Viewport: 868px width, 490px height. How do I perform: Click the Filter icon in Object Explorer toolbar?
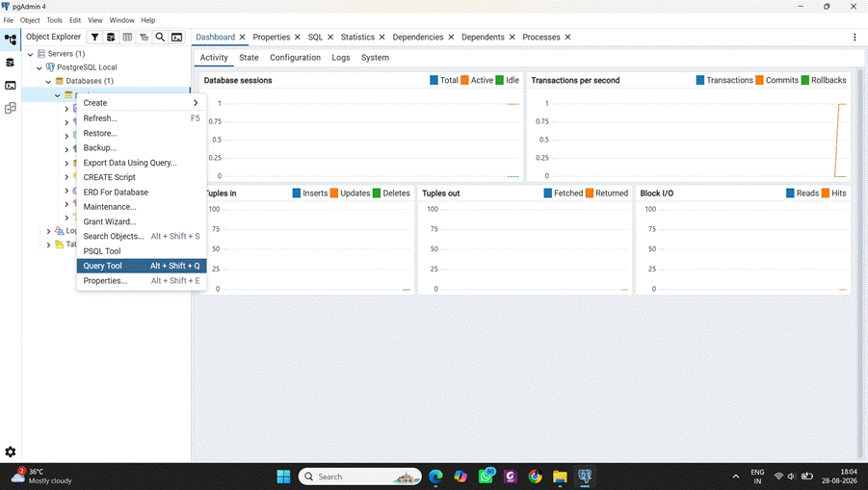[95, 37]
